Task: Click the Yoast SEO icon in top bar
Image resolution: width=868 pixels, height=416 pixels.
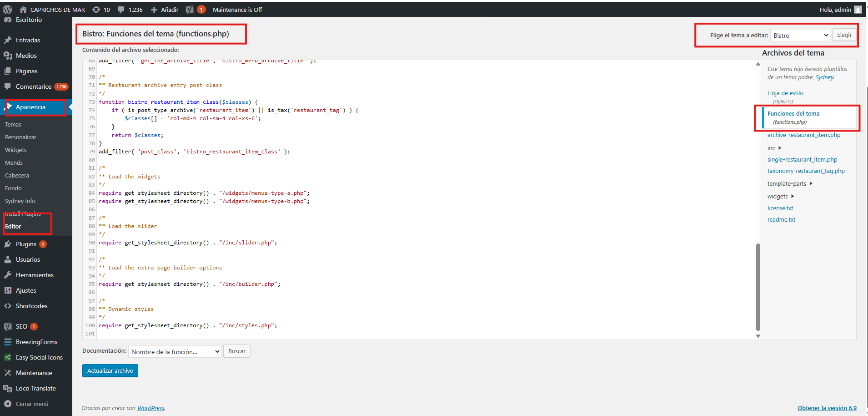Action: pos(190,10)
